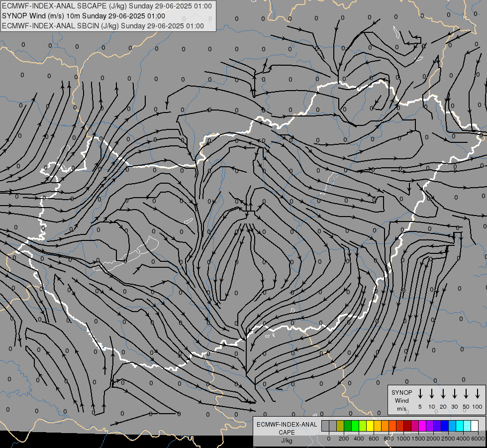
Task: Click the SYNOP Wind 10m header line
Action: [x=84, y=16]
